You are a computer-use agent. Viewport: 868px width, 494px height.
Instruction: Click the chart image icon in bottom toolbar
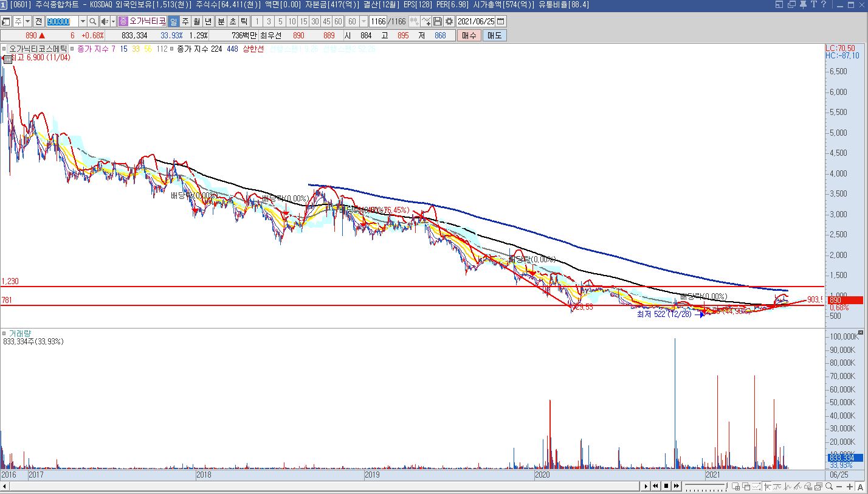coord(818,486)
